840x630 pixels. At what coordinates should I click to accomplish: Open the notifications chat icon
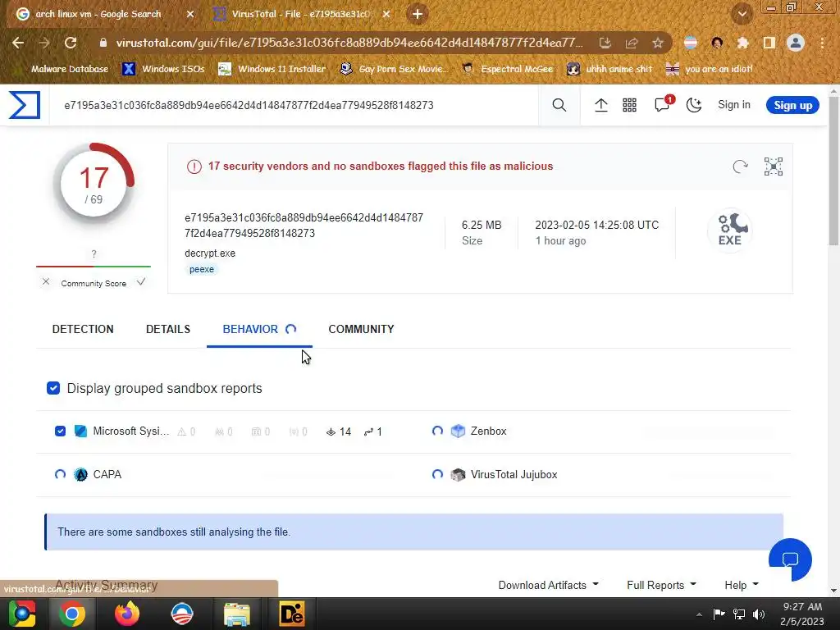coord(663,103)
